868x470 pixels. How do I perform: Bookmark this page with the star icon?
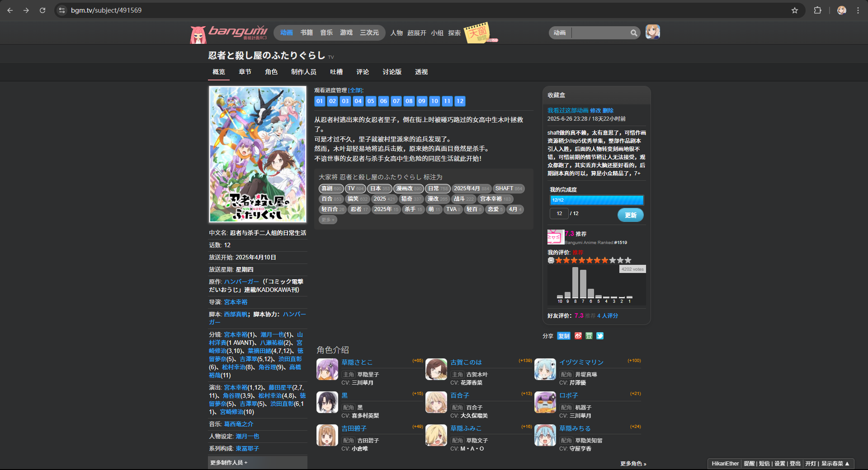click(795, 10)
